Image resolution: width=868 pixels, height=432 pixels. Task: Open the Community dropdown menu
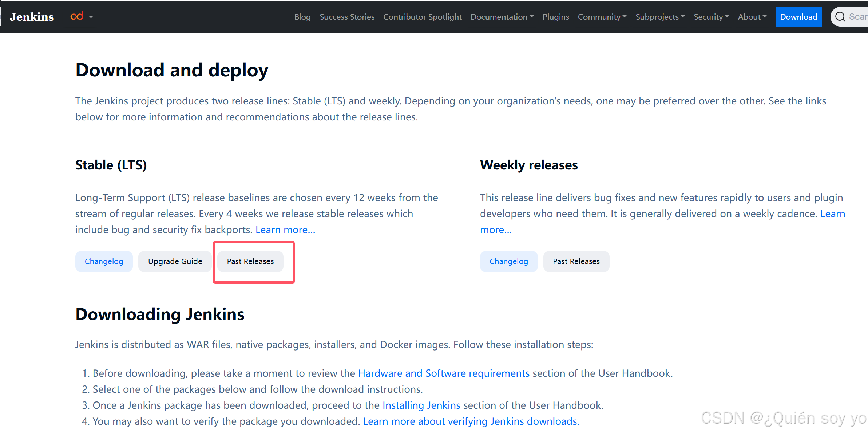pyautogui.click(x=602, y=17)
